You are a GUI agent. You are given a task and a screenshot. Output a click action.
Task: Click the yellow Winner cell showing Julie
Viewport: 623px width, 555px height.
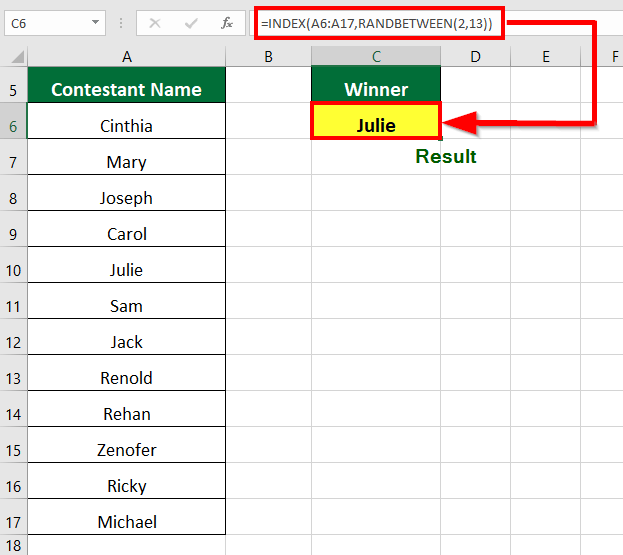[x=376, y=126]
